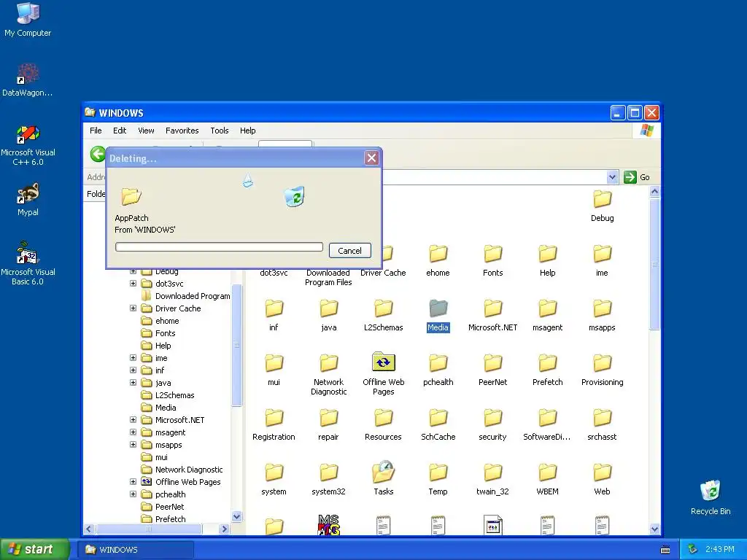Click folder tree horizontal scroll right arrow
This screenshot has height=560, width=747.
(x=224, y=529)
